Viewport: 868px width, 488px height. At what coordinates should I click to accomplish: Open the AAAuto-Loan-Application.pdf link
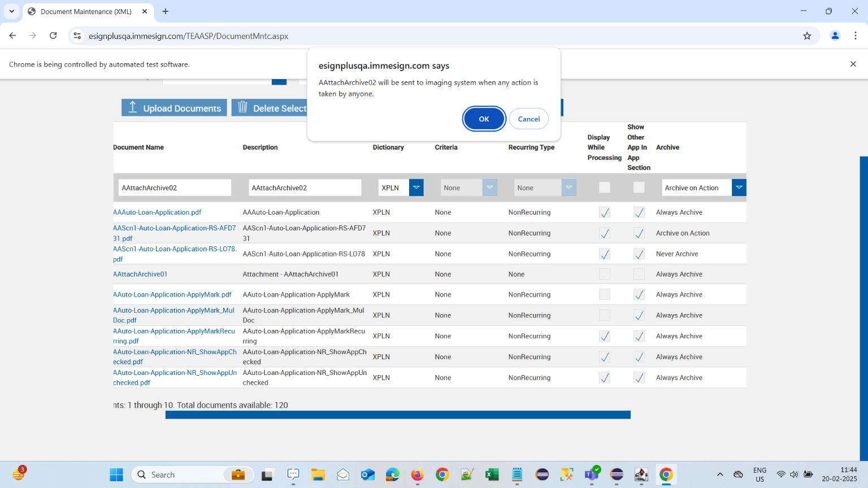click(x=157, y=212)
